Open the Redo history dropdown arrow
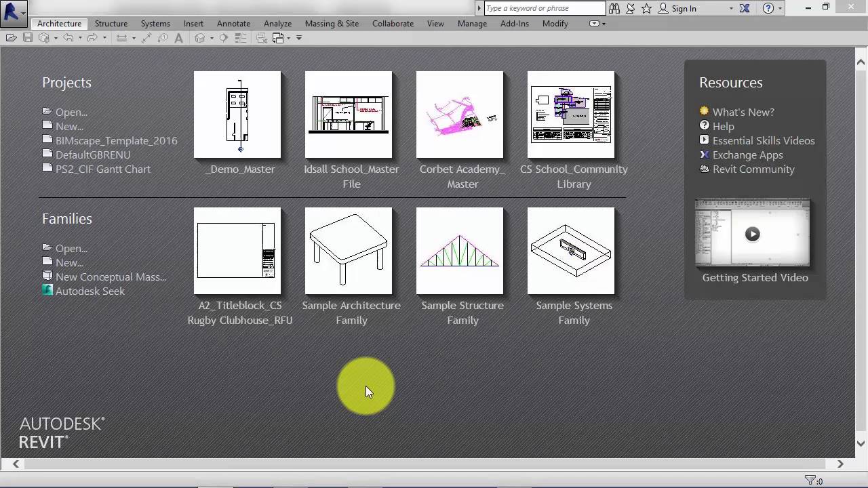868x488 pixels. coord(104,38)
